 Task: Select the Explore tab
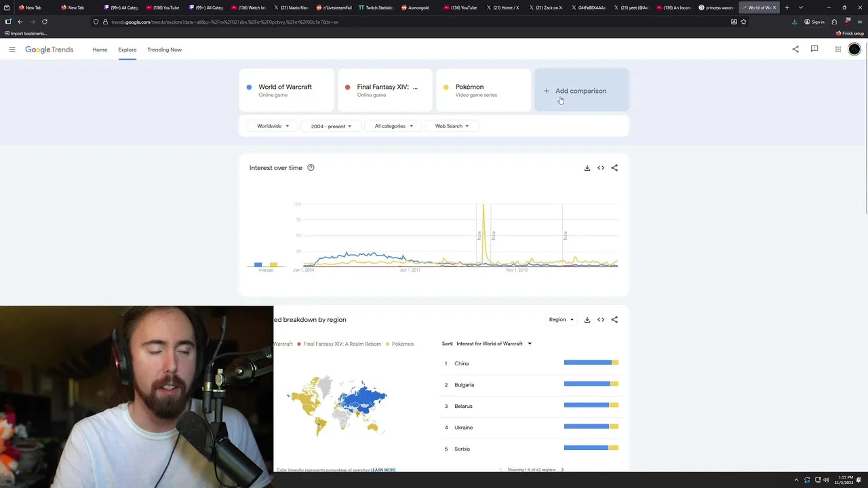tap(127, 49)
